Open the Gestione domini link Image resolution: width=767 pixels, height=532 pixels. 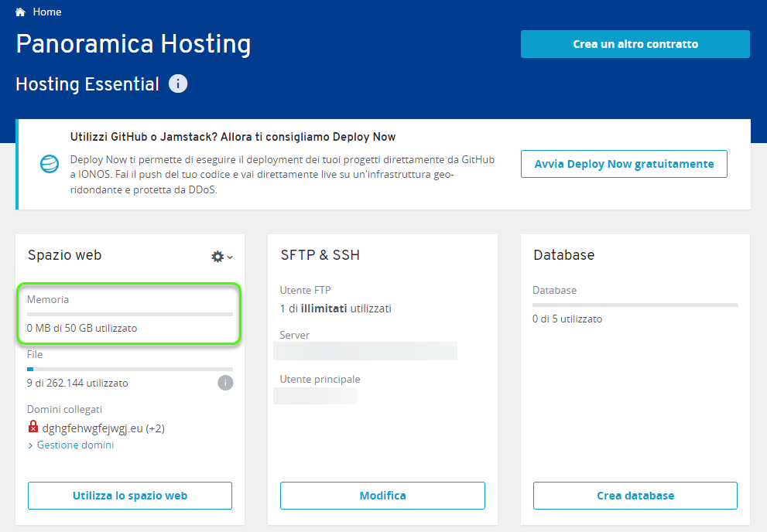pyautogui.click(x=75, y=445)
